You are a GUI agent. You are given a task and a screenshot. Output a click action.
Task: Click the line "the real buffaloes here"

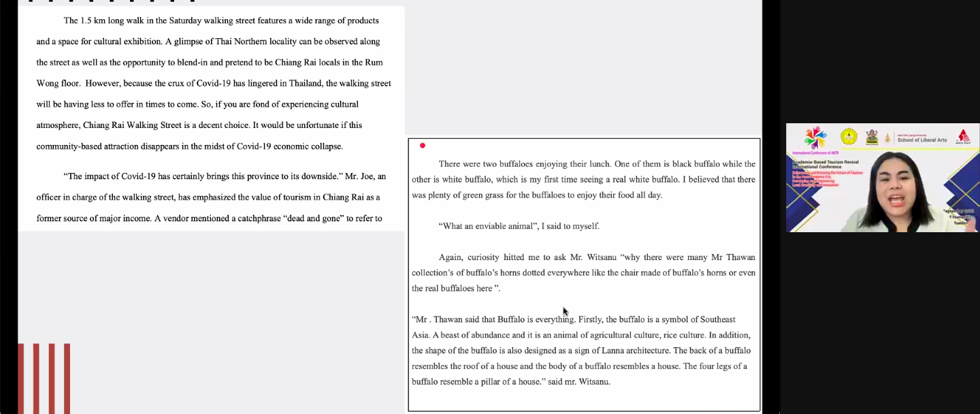click(456, 289)
